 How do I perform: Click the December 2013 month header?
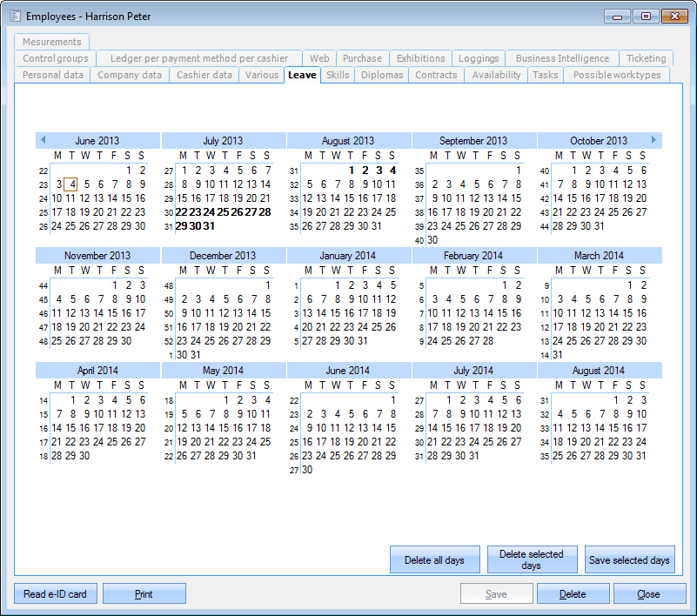tap(223, 256)
